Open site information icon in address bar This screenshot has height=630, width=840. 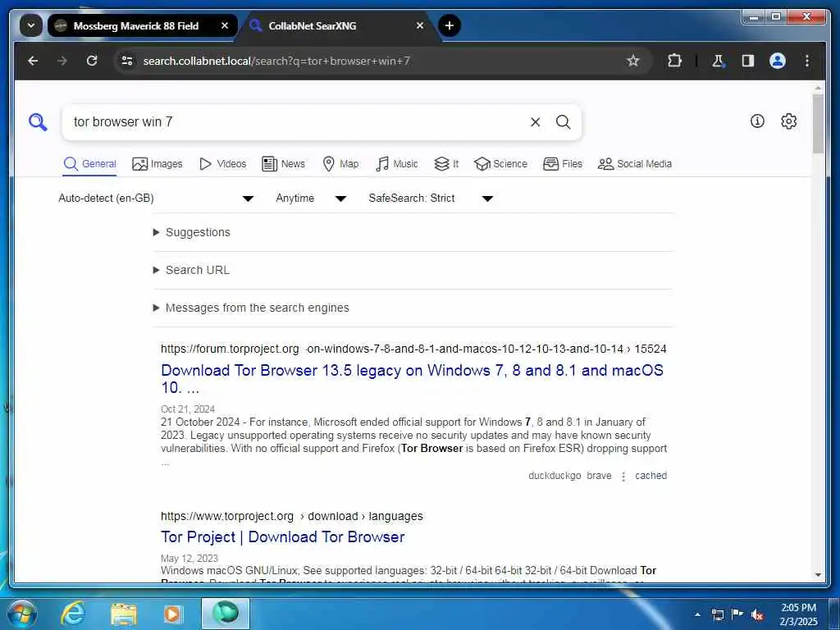coord(127,61)
